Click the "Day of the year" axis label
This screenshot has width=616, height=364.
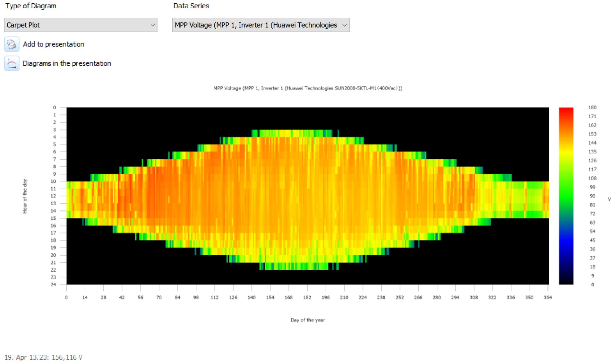click(x=307, y=320)
